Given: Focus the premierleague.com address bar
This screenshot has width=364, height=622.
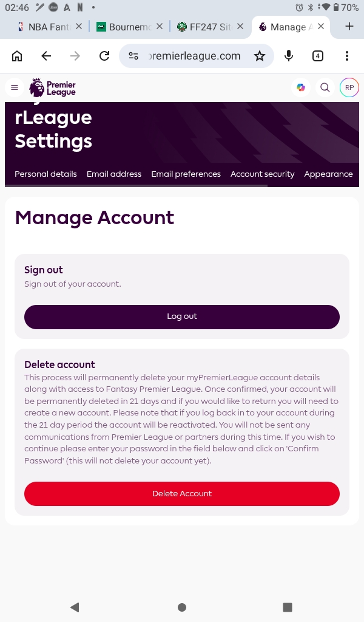Looking at the screenshot, I should [x=194, y=56].
